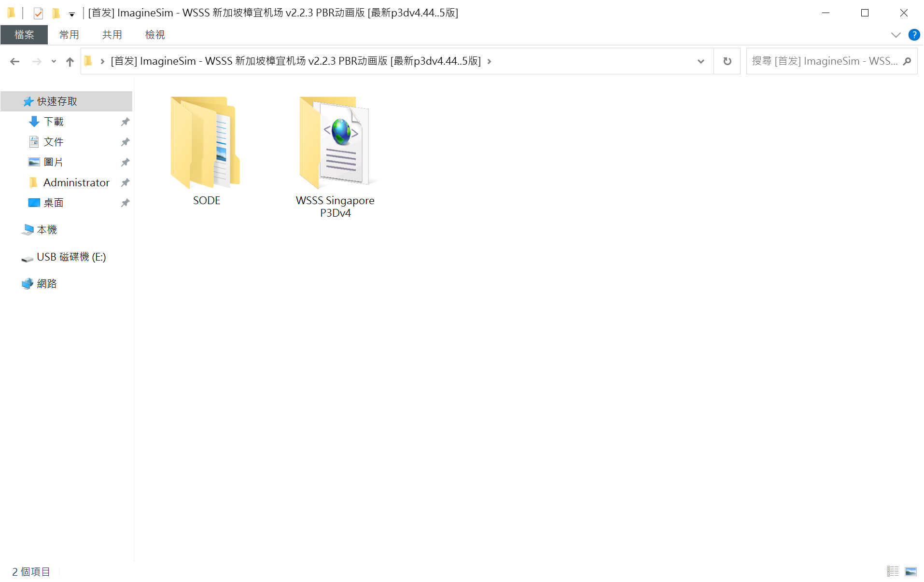Switch to large icons view layout

click(x=910, y=571)
